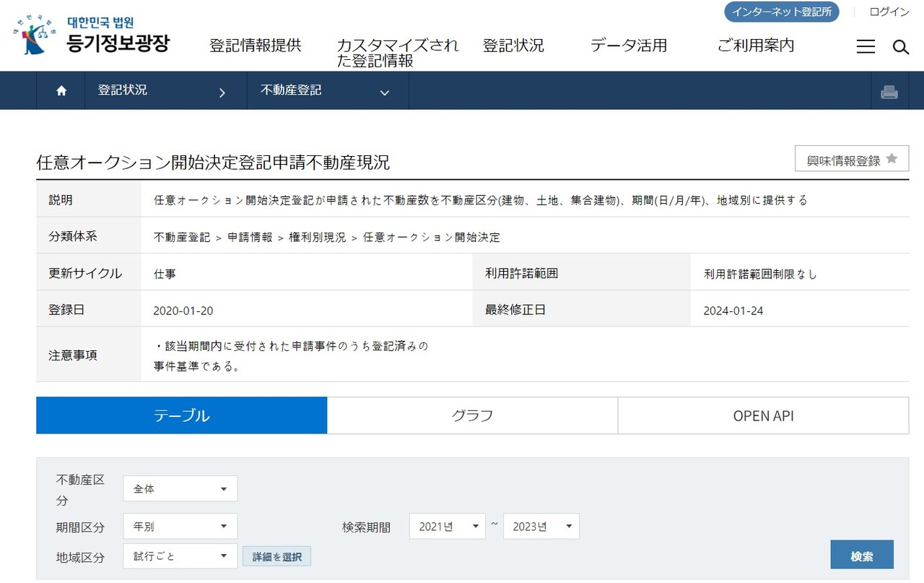Open the インターネット登記所 link
924x583 pixels.
tap(782, 12)
